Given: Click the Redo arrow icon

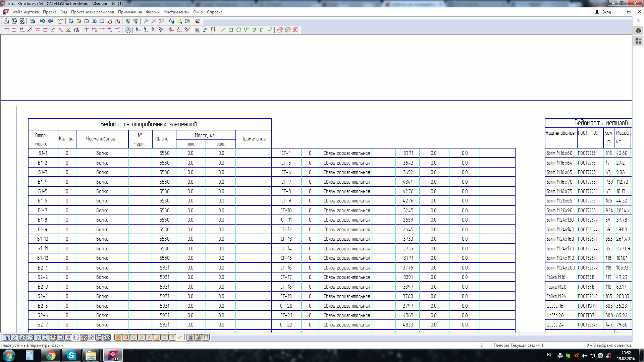Looking at the screenshot, I should pos(51,21).
